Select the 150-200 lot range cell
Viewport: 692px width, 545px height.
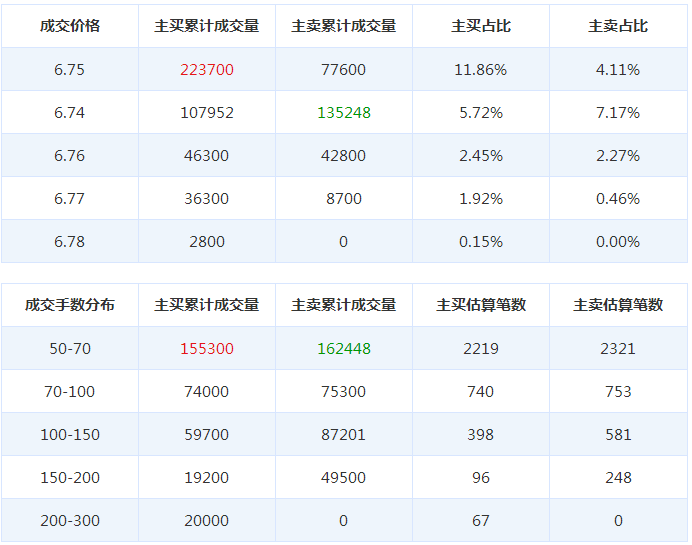(70, 477)
